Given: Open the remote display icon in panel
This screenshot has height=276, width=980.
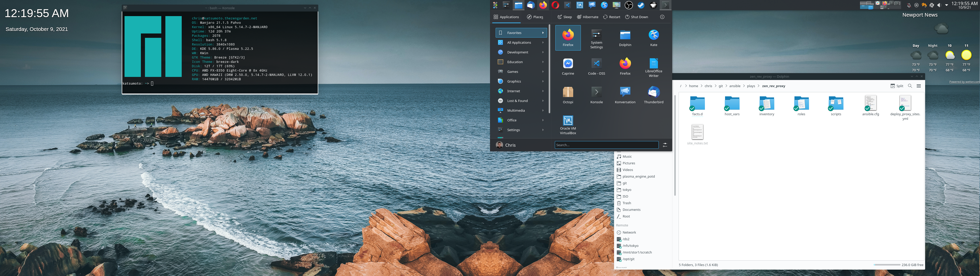Looking at the screenshot, I should pos(616,5).
